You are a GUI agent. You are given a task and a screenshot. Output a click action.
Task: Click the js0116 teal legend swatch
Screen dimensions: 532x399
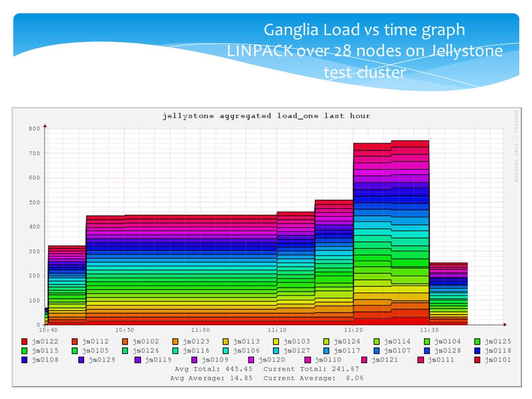coord(175,350)
